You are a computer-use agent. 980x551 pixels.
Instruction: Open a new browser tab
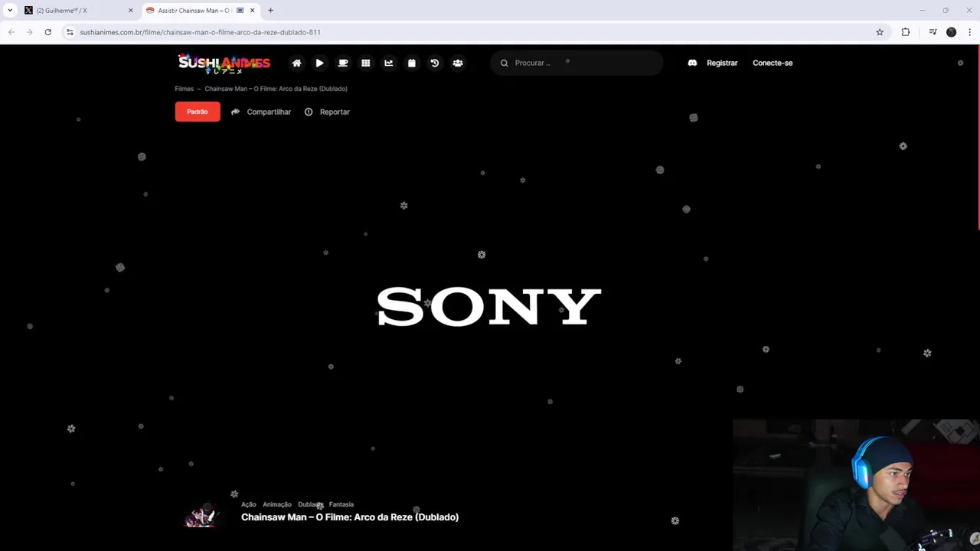point(270,11)
